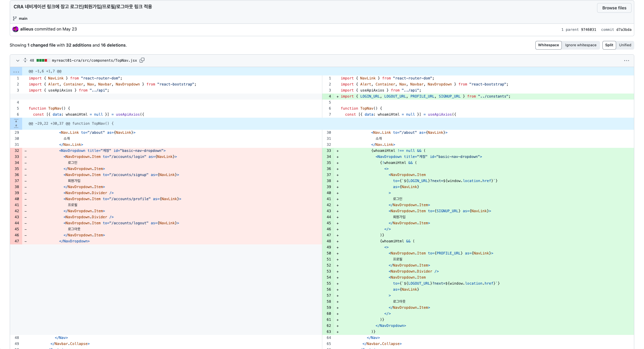The image size is (644, 349).
Task: Switch to Unified diff view
Action: (x=625, y=45)
